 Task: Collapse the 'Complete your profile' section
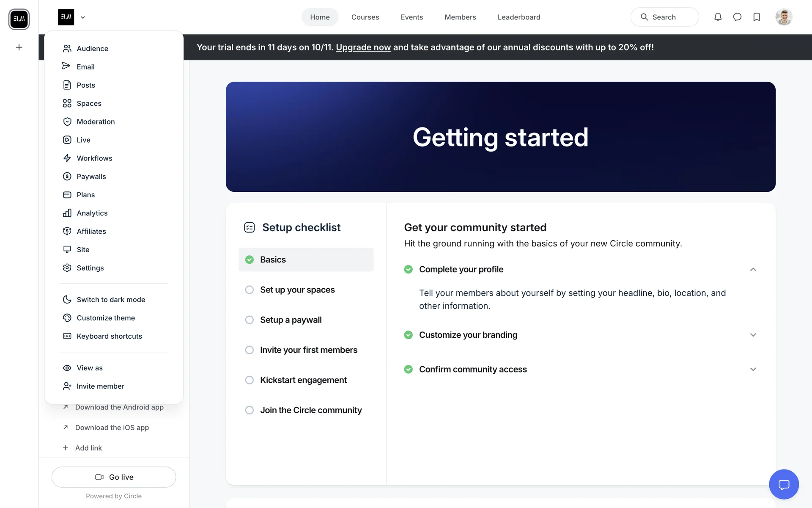pos(753,270)
